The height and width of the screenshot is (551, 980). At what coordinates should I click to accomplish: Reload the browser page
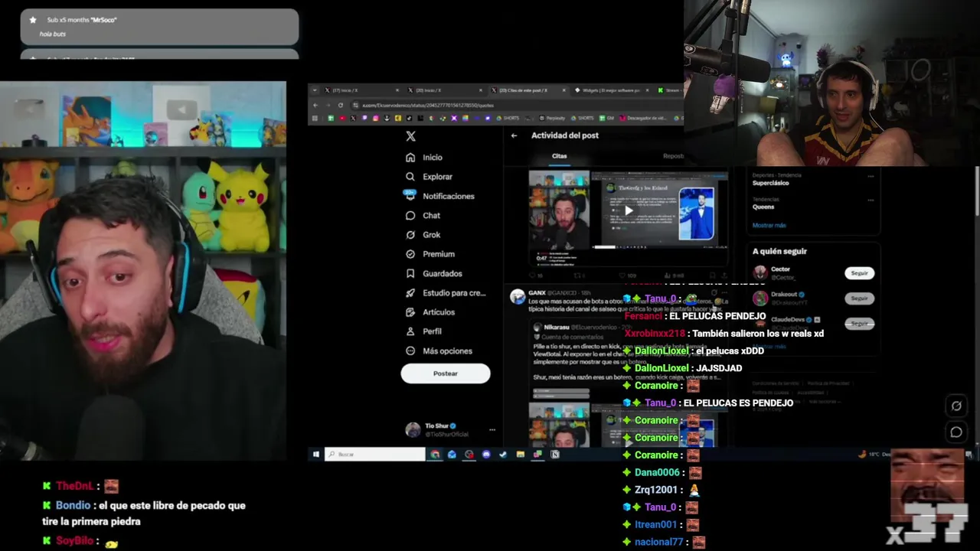[341, 106]
